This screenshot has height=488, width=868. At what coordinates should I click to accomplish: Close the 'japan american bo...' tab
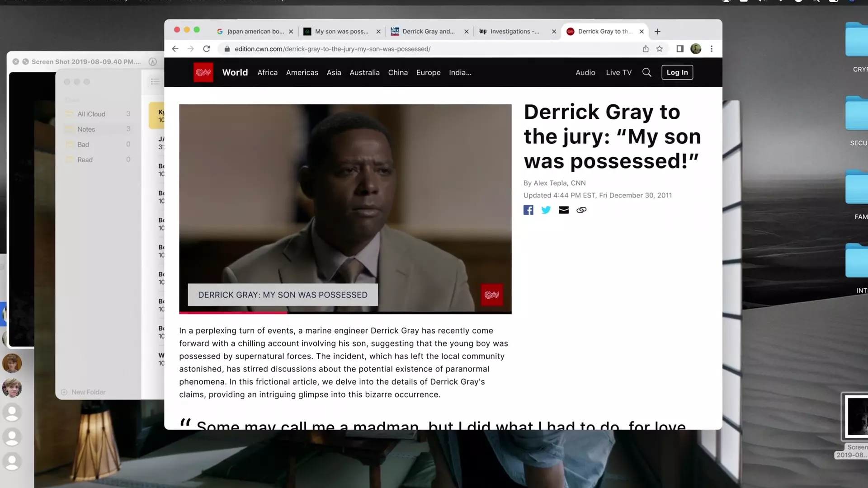pyautogui.click(x=291, y=32)
